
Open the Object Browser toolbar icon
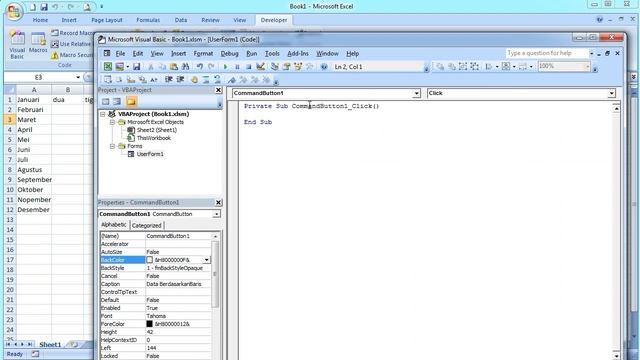(x=298, y=67)
